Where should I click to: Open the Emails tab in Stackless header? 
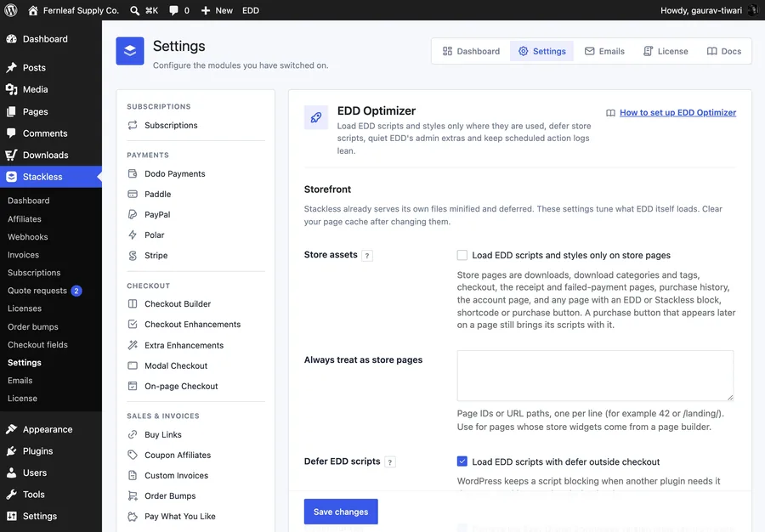click(604, 51)
